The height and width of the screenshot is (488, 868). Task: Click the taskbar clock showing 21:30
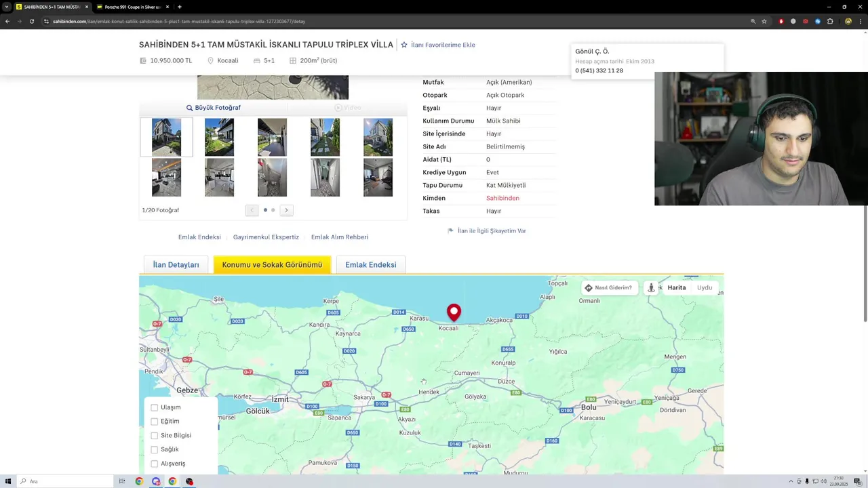pyautogui.click(x=840, y=481)
